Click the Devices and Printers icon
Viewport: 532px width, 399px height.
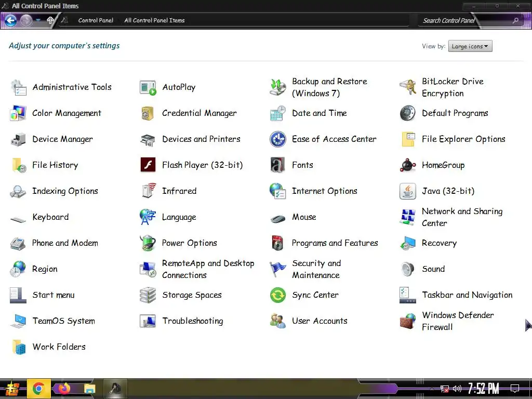(x=148, y=139)
